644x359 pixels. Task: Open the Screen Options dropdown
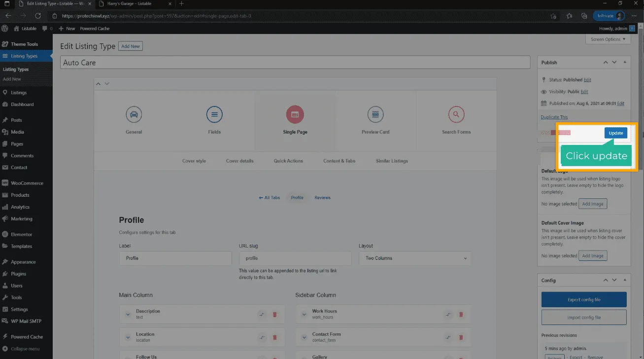[608, 39]
